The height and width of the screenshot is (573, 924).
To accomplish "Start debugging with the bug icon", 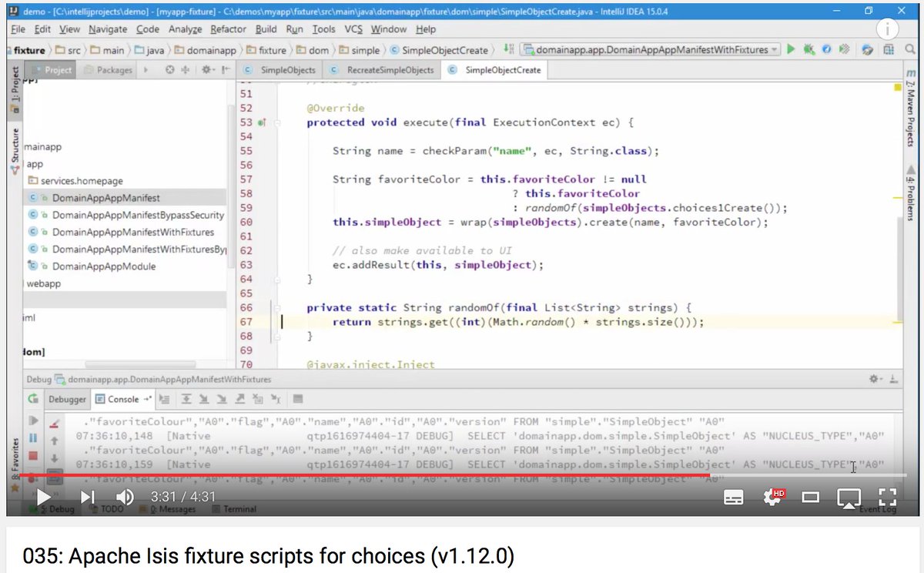I will click(x=808, y=49).
